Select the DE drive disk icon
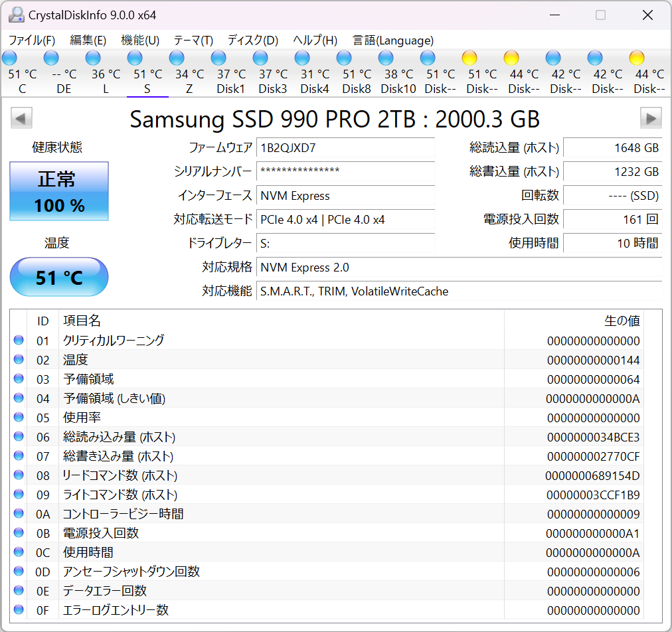This screenshot has height=632, width=672. [51, 58]
